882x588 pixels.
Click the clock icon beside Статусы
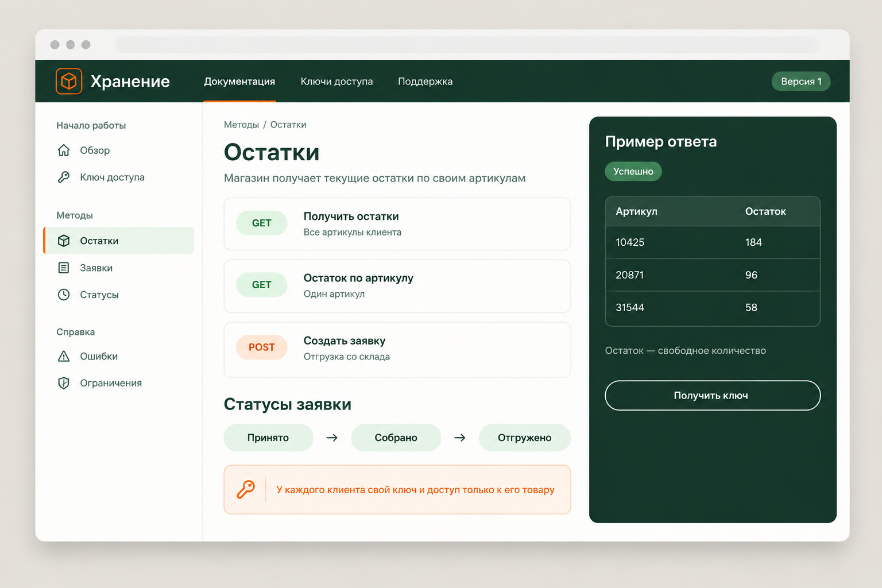point(64,295)
